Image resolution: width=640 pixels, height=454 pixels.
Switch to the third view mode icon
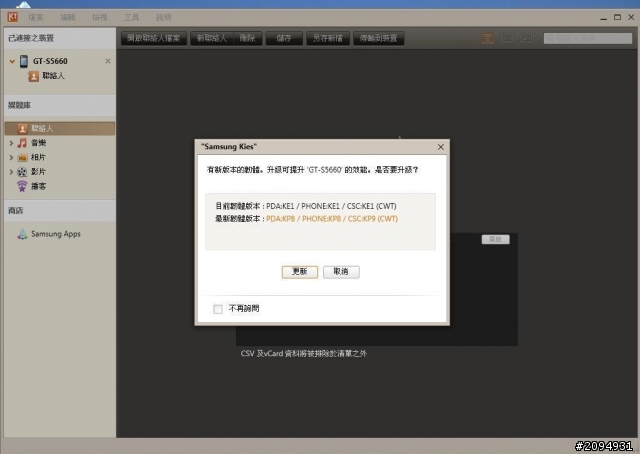(x=527, y=38)
